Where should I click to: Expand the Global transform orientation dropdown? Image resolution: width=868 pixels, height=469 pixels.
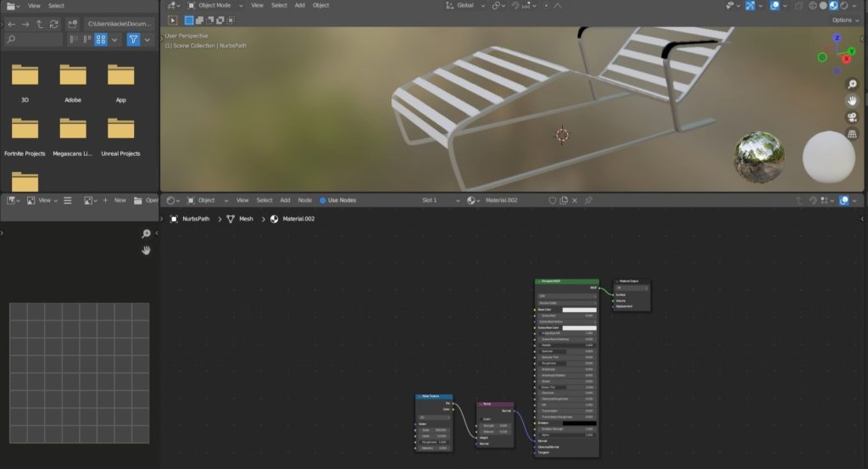[465, 5]
